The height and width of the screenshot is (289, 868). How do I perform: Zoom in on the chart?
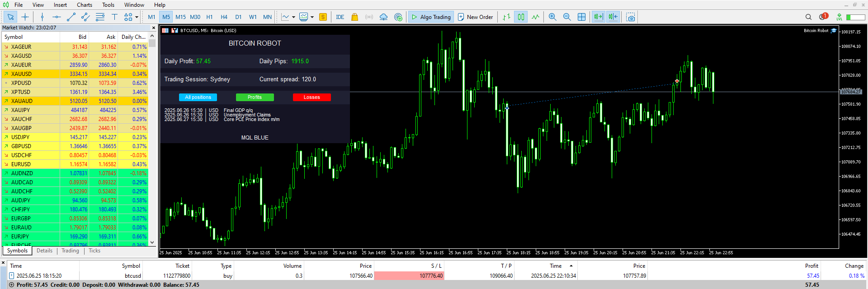552,17
